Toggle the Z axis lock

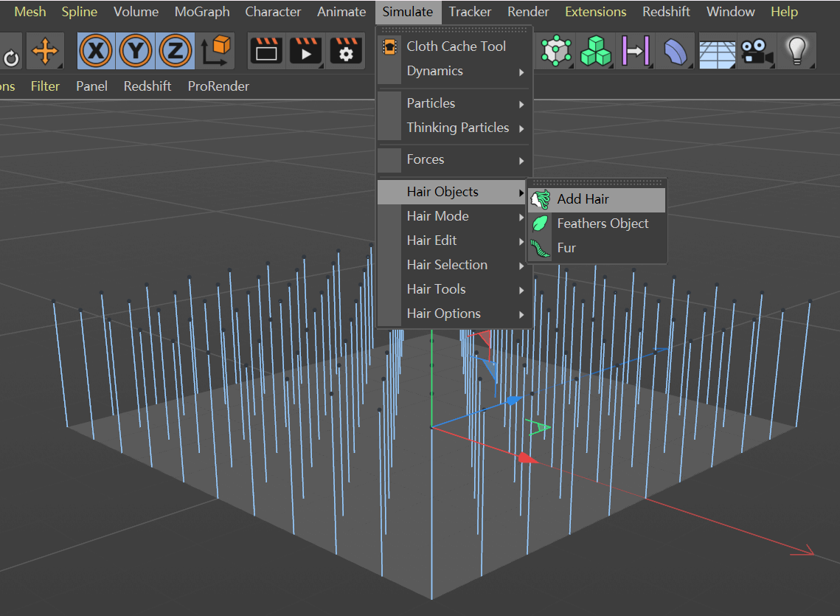(x=176, y=51)
